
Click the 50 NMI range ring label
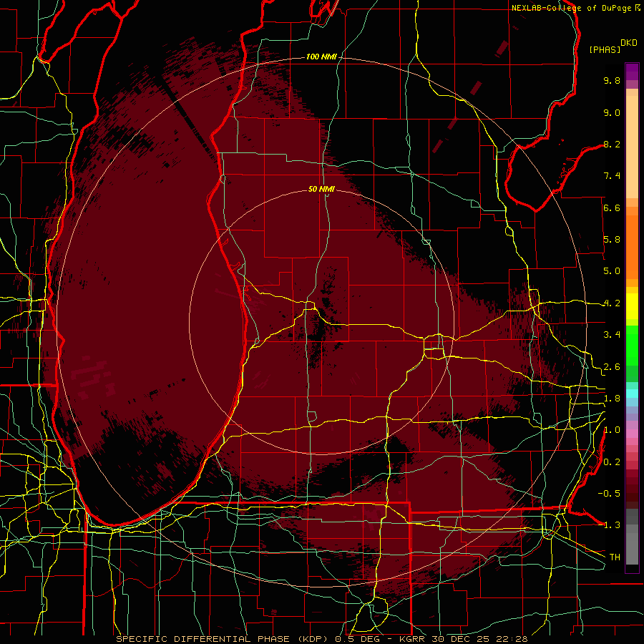pos(321,189)
